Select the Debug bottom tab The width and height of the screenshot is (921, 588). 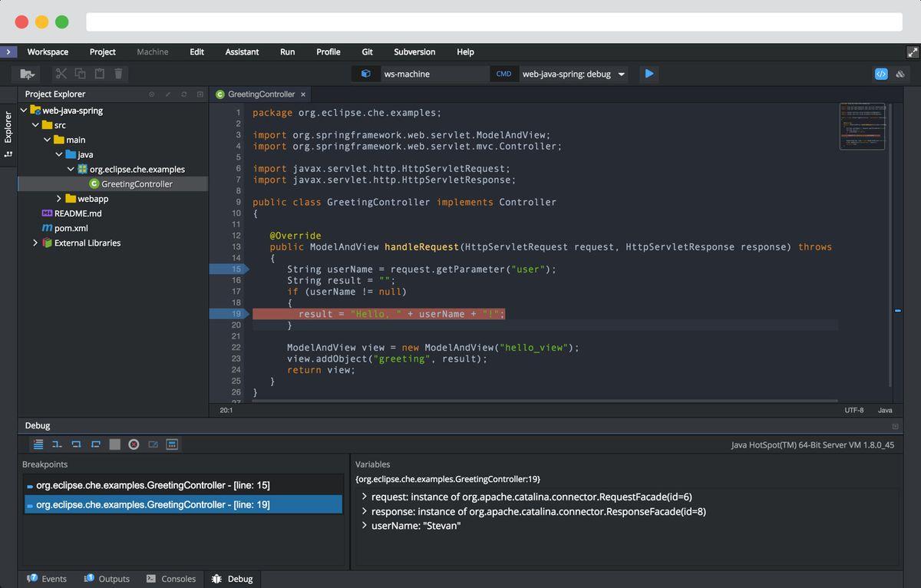(x=233, y=579)
